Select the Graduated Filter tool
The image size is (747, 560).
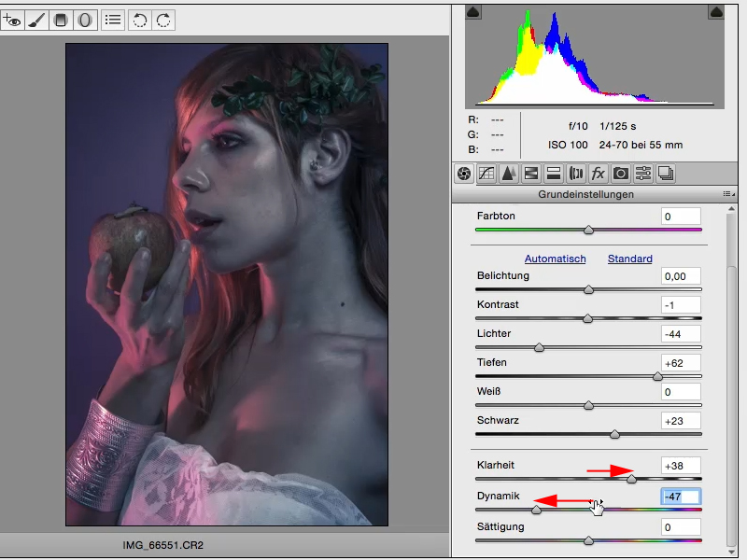tap(62, 19)
